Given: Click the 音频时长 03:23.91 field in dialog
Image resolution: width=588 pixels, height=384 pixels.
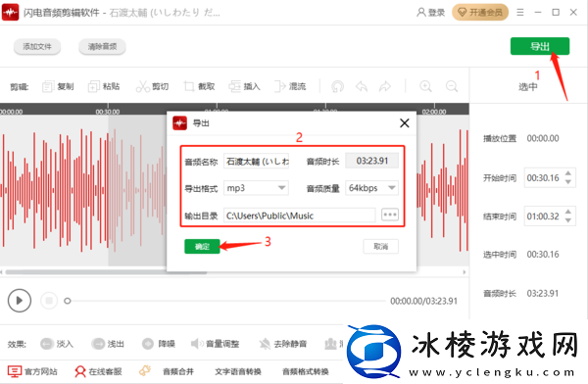Looking at the screenshot, I should pos(371,161).
